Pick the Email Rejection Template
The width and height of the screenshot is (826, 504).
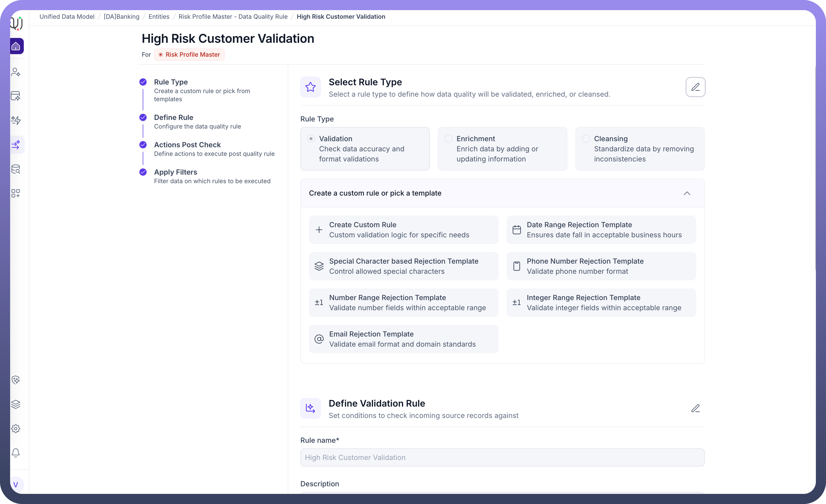tap(403, 339)
